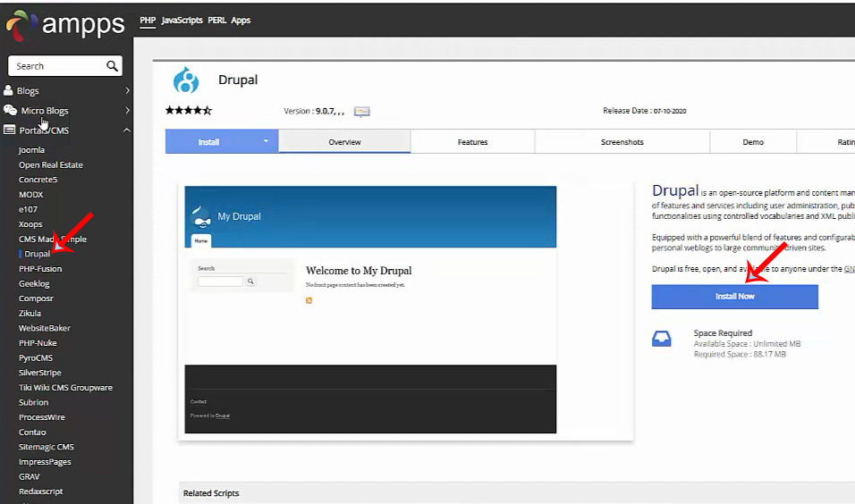
Task: Switch to the Features tab
Action: 472,142
